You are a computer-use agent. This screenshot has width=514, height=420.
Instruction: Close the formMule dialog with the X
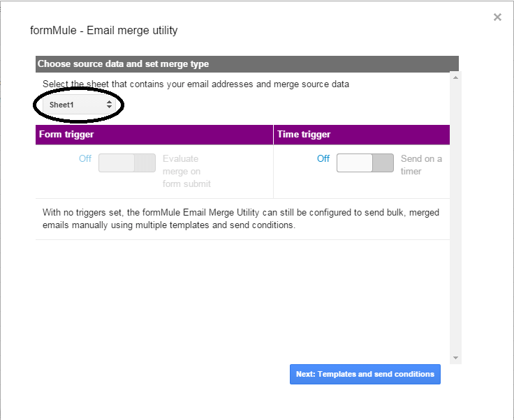pyautogui.click(x=497, y=17)
